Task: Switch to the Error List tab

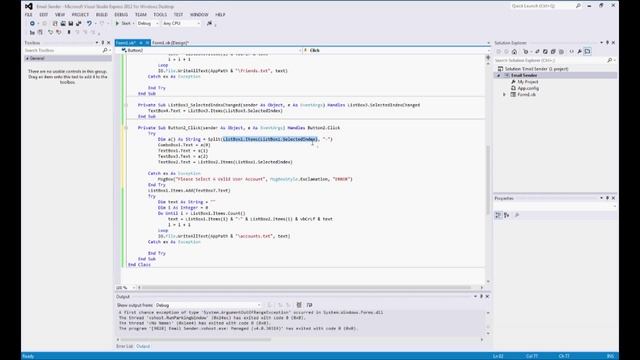Action: tap(124, 346)
